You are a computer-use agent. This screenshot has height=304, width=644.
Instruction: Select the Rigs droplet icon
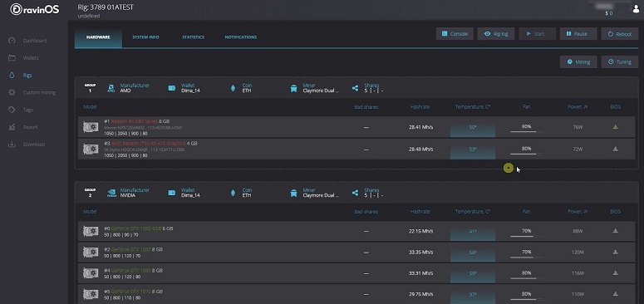[12, 75]
